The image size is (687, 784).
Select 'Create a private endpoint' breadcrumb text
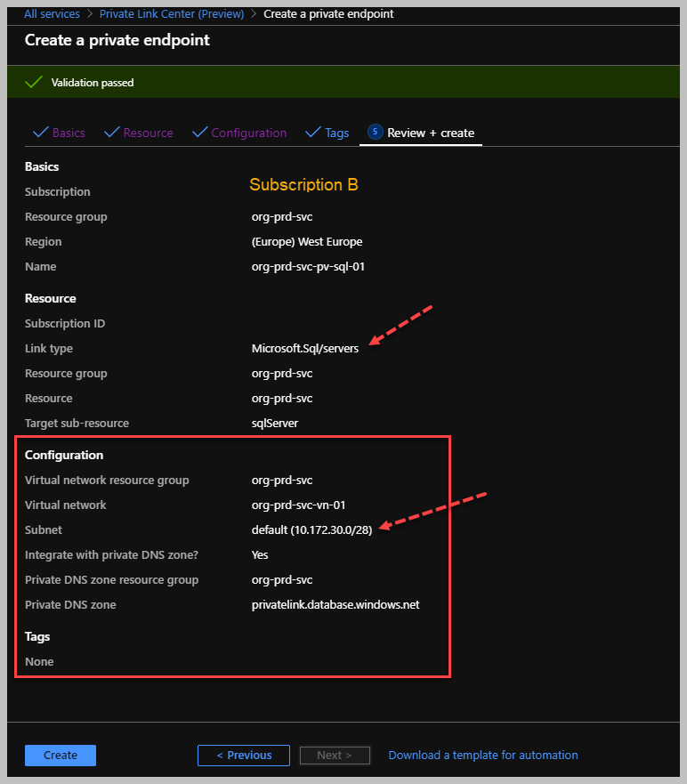coord(328,14)
